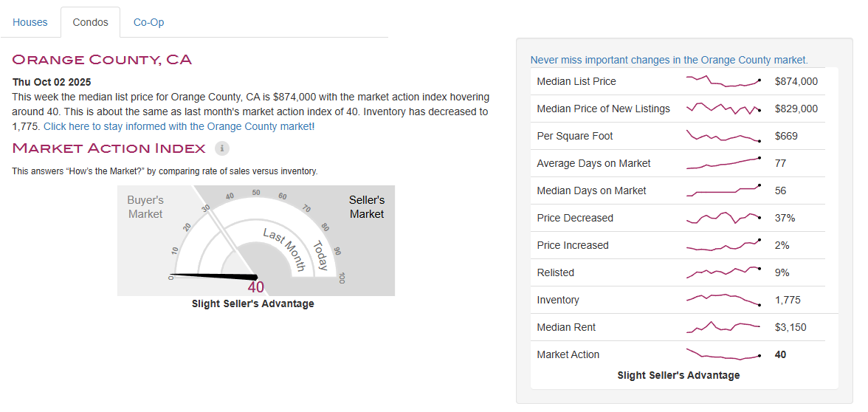Select the Per Square Foot trend sparkline

click(x=723, y=136)
